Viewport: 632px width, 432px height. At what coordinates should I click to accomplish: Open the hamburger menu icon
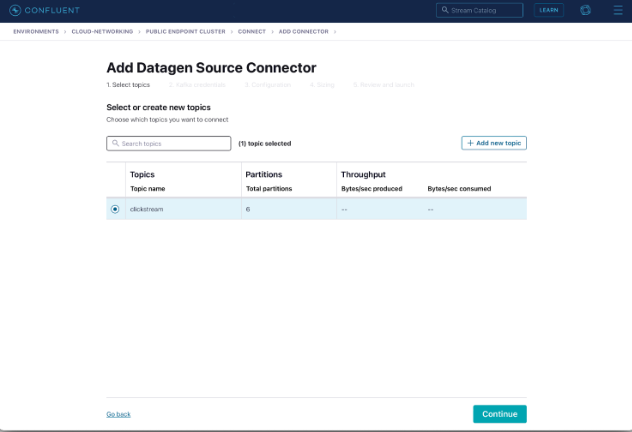click(x=618, y=10)
